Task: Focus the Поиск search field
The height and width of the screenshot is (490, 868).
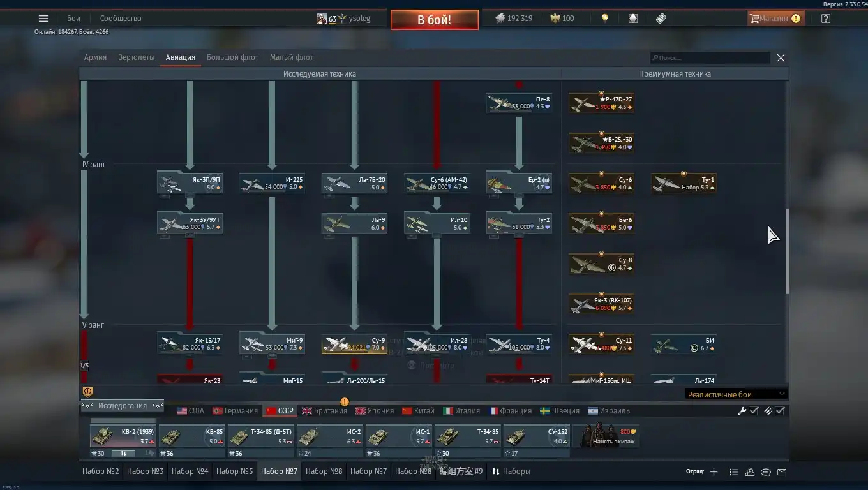Action: 710,58
